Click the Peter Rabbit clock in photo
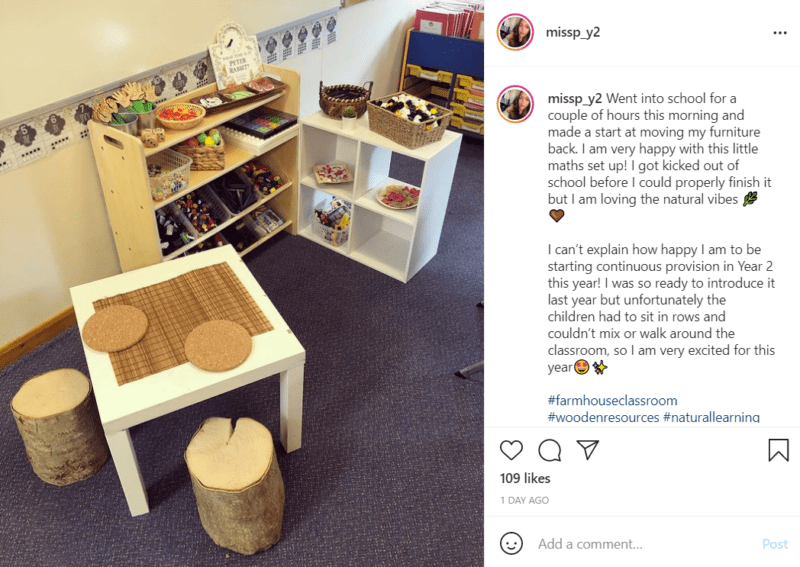The image size is (800, 567). click(x=234, y=56)
